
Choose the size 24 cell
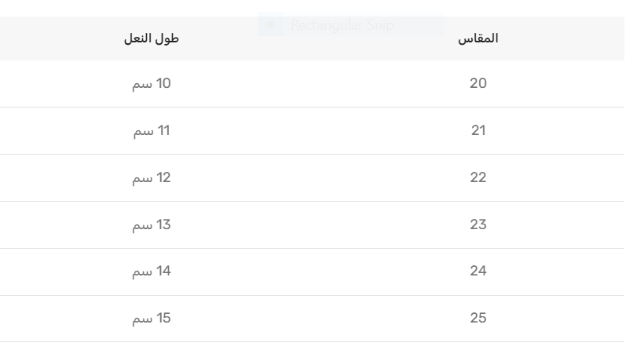[478, 272]
